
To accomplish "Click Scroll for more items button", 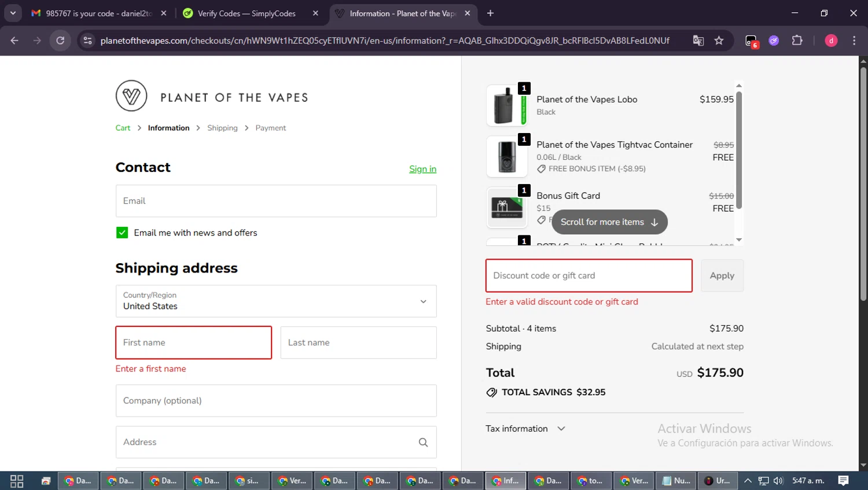I will (x=609, y=222).
